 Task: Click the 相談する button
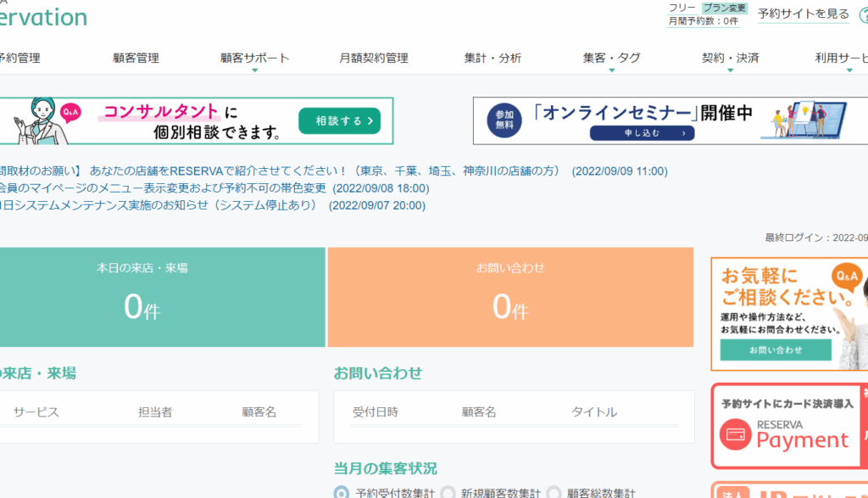(x=339, y=121)
